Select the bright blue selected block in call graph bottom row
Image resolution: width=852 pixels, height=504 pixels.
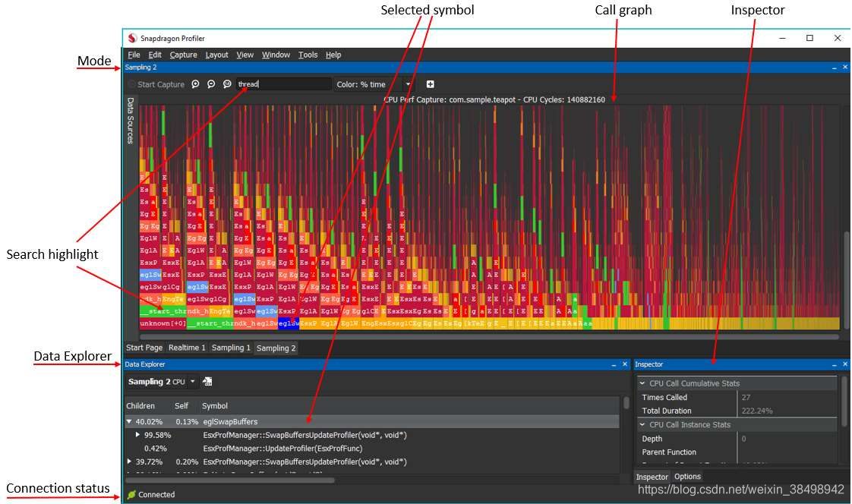(x=289, y=323)
